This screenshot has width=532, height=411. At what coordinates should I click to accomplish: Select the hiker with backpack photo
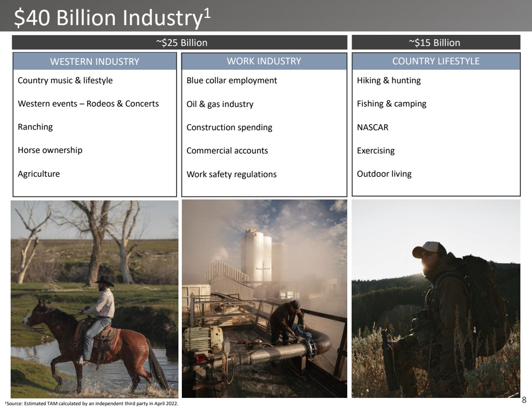[436, 299]
